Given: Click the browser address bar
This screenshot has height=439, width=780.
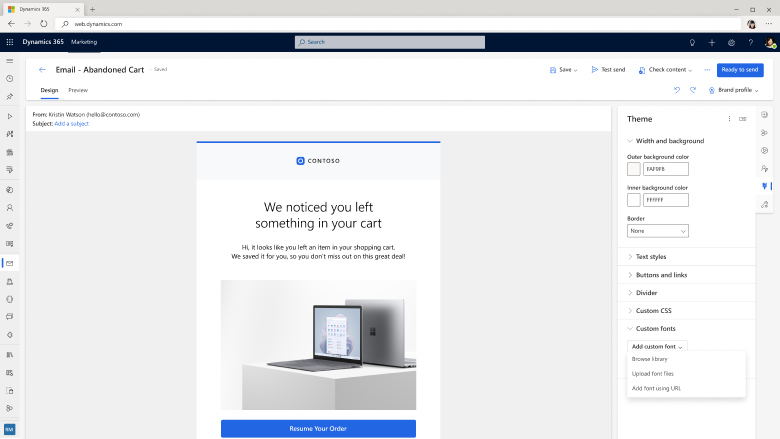Looking at the screenshot, I should 398,24.
